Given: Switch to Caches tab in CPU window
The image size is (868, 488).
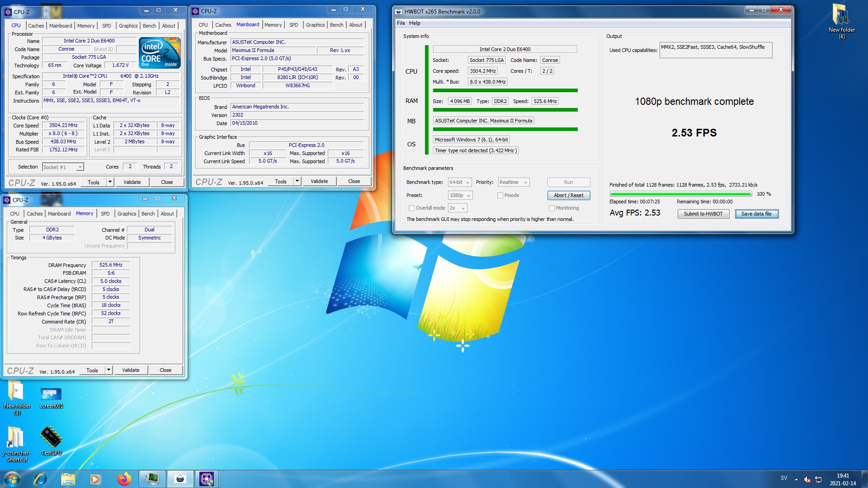Looking at the screenshot, I should pos(36,26).
